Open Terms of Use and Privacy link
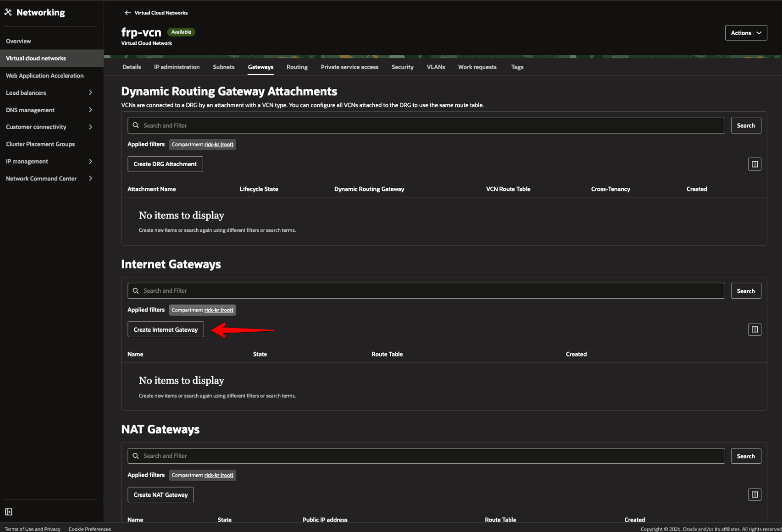Viewport: 782px width, 532px height. (x=33, y=529)
